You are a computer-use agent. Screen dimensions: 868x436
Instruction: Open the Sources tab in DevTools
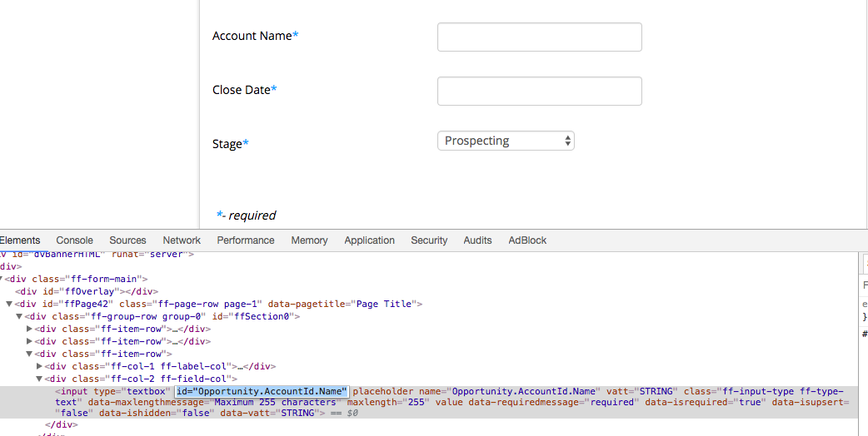pos(127,240)
